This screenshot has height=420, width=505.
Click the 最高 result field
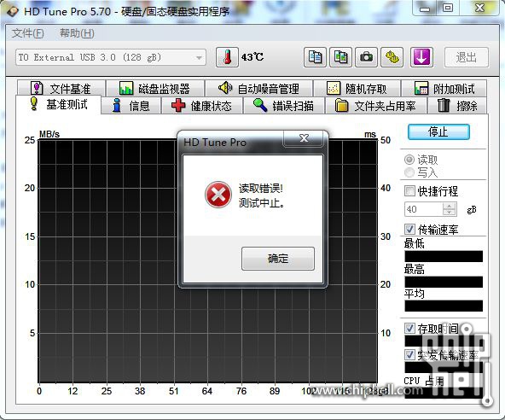click(x=444, y=282)
